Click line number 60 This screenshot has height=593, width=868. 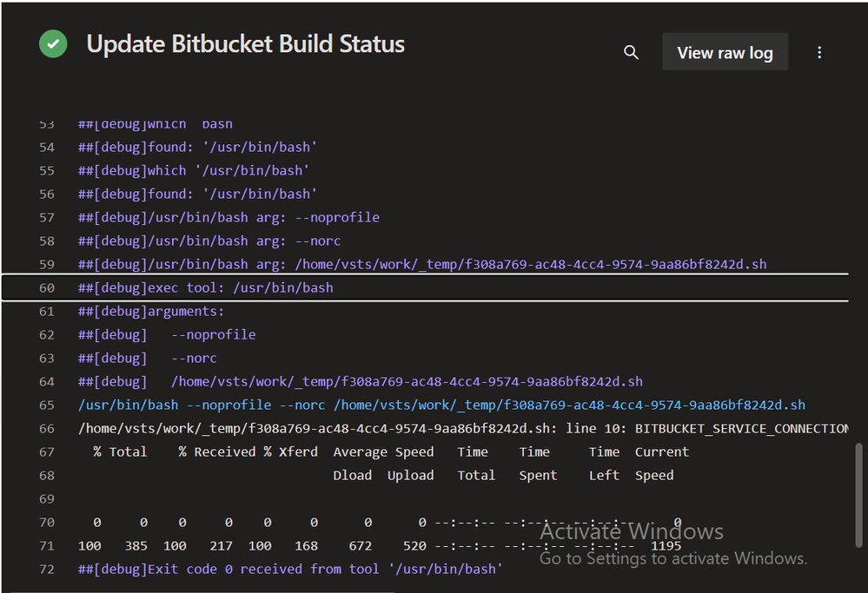pyautogui.click(x=47, y=288)
